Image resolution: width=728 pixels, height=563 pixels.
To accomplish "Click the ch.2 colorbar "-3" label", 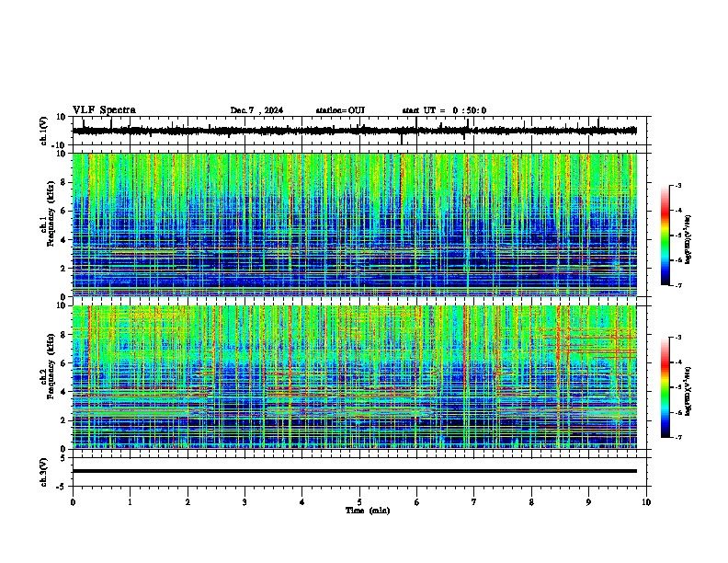I will (677, 338).
